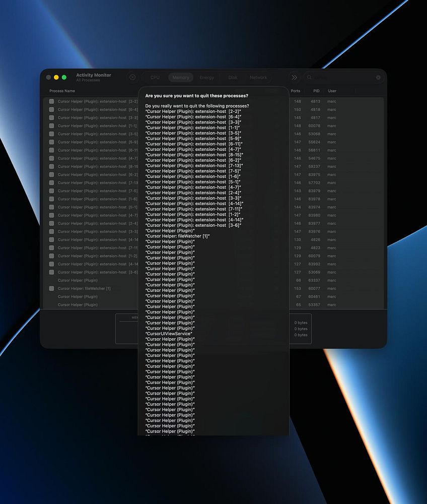Viewport: 427px width, 504px height.
Task: Minimize Activity Monitor with yellow button
Action: [x=56, y=78]
